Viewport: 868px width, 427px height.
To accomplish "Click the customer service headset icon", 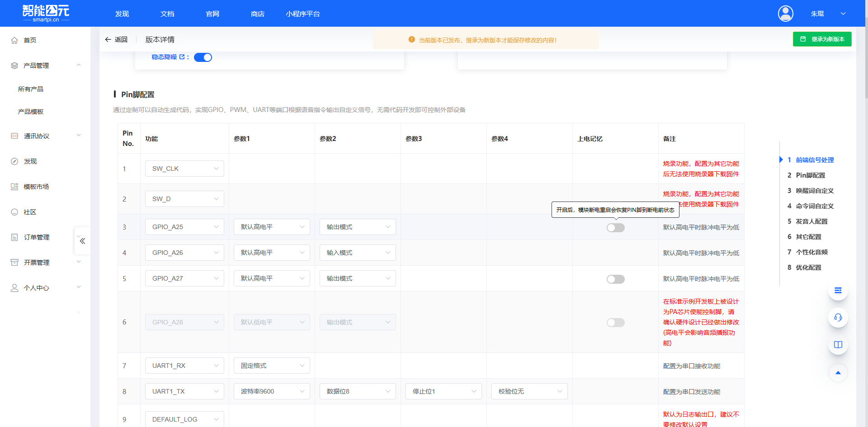I will click(838, 318).
